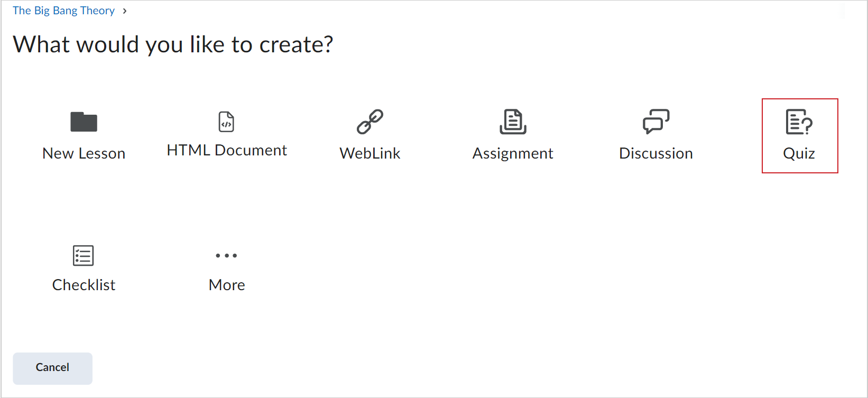Screen dimensions: 868x398
Task: Select the Checklist option label
Action: click(x=84, y=285)
